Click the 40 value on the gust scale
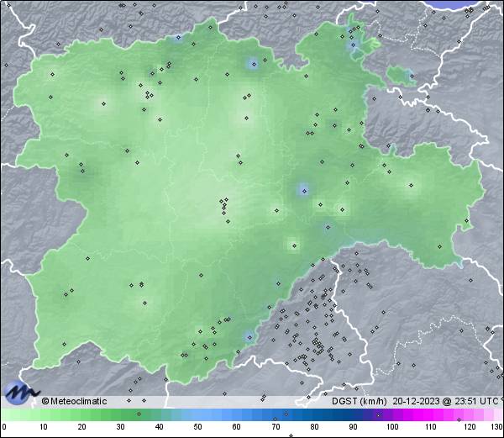The image size is (504, 438). 159,427
